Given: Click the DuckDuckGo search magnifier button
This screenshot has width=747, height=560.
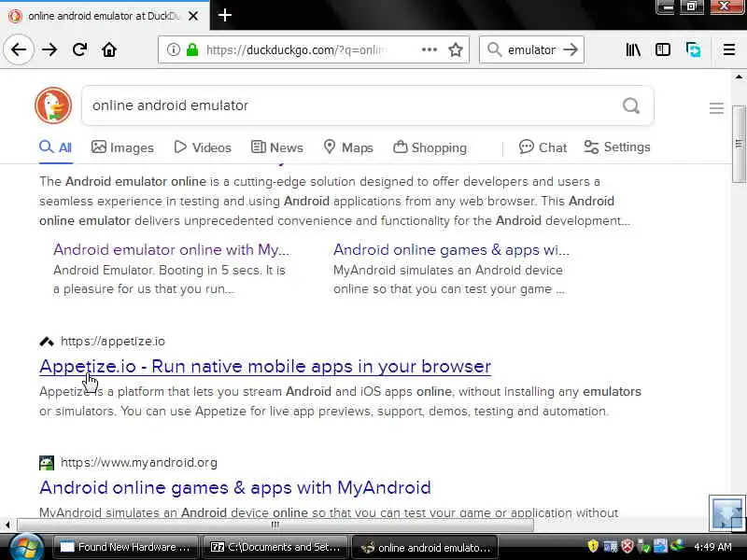Looking at the screenshot, I should tap(631, 105).
